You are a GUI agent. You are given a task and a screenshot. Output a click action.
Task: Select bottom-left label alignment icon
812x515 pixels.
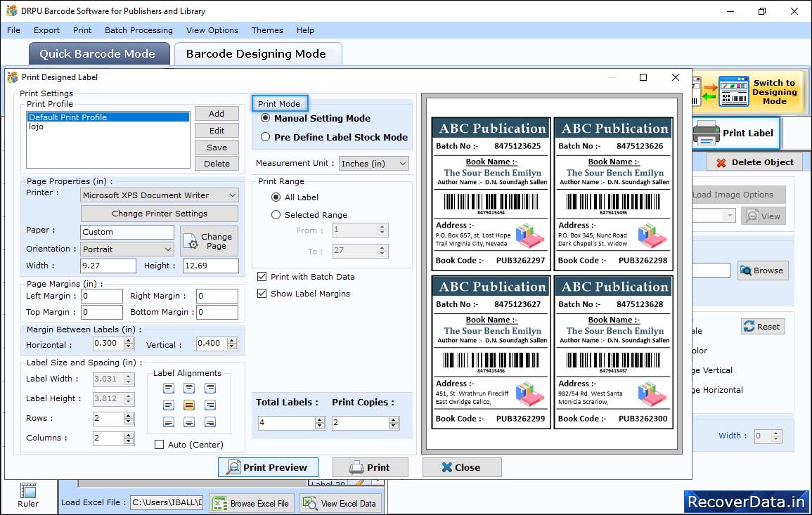169,422
